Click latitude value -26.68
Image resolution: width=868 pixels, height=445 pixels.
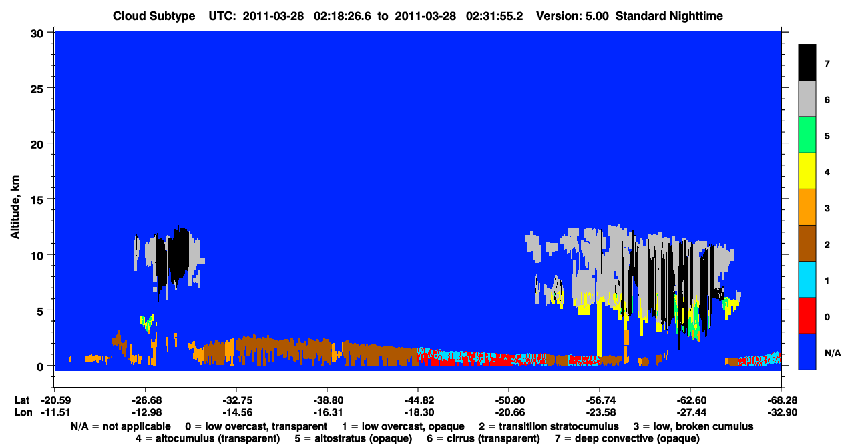point(145,400)
